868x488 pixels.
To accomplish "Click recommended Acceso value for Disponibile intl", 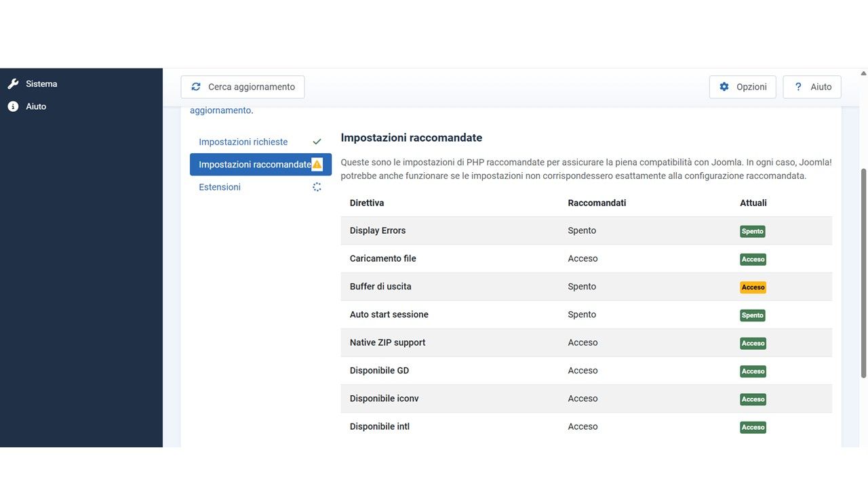I will click(x=583, y=426).
